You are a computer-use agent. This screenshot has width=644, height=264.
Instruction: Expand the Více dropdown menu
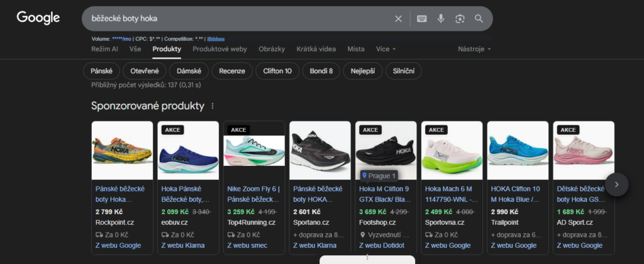(386, 49)
